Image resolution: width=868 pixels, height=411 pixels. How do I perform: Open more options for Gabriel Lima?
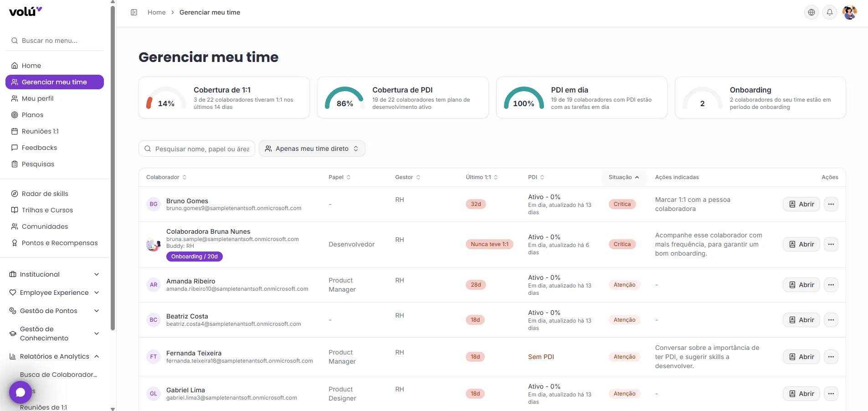(831, 394)
